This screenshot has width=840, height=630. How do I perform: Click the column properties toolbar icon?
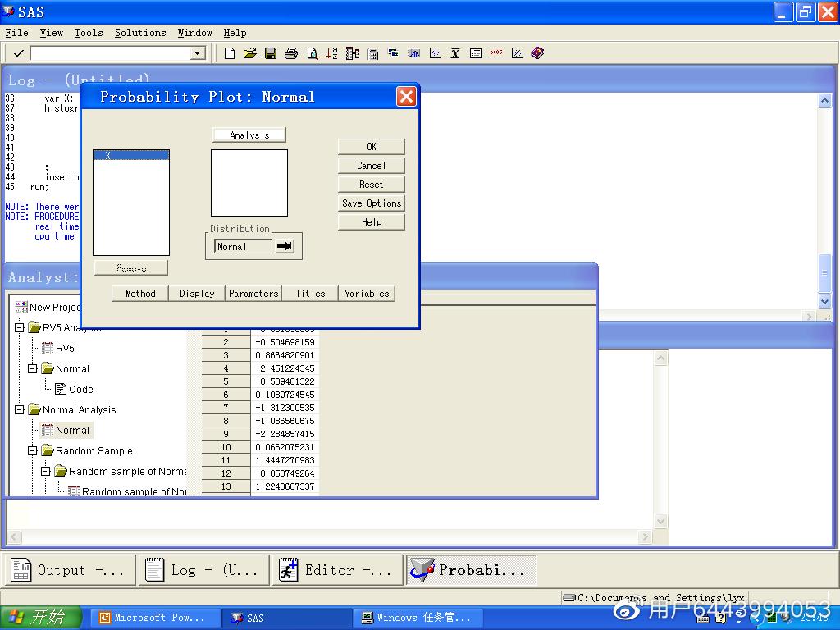353,53
